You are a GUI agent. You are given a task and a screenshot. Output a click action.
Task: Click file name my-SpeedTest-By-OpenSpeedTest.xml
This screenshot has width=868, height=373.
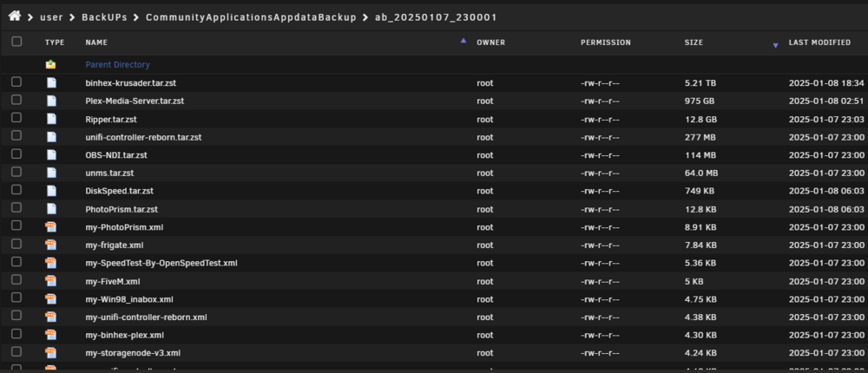[x=161, y=264]
